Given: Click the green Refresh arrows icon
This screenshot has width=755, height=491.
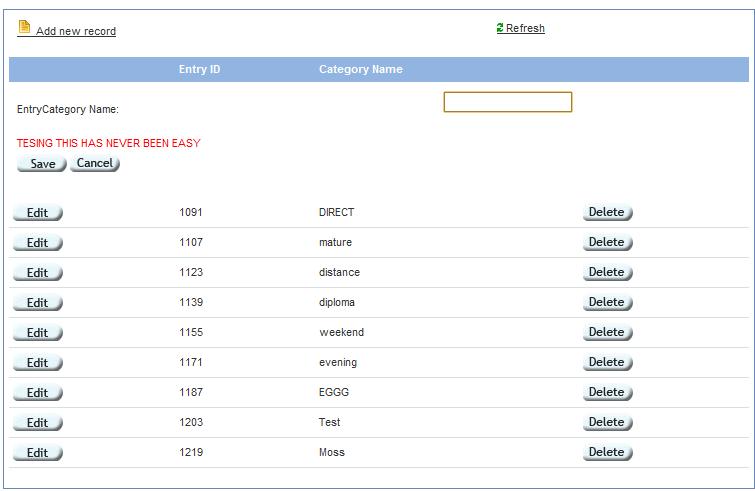Looking at the screenshot, I should point(500,28).
